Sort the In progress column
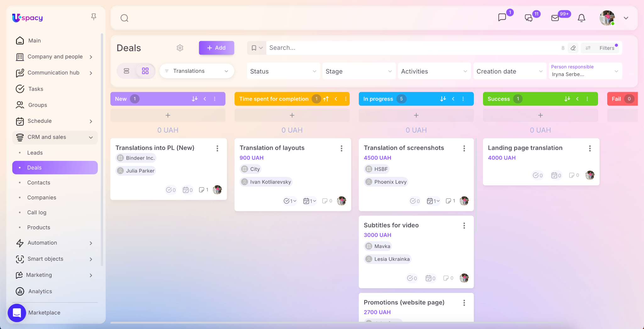Screen dimensions: 644x329 point(443,99)
